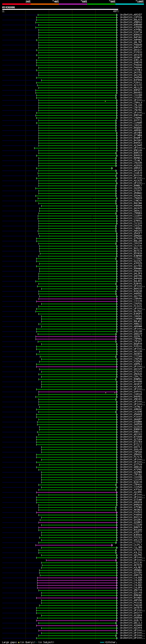The height and width of the screenshot is (644, 146).
Task: Select the UniRef100_O48599 label
Action: click(131, 424)
